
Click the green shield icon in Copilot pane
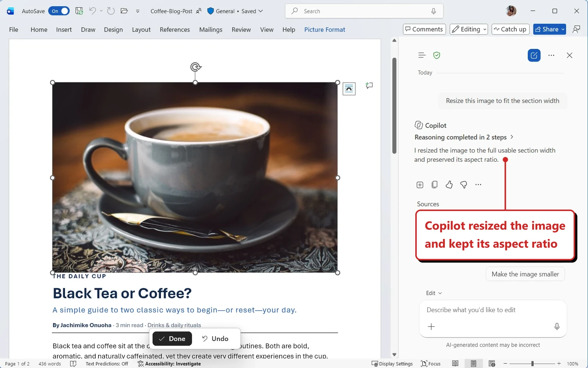pyautogui.click(x=437, y=55)
